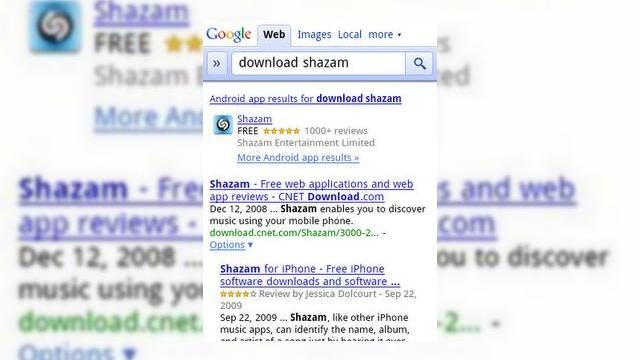
Task: Click the four-star rating under iPhone result
Action: 238,294
